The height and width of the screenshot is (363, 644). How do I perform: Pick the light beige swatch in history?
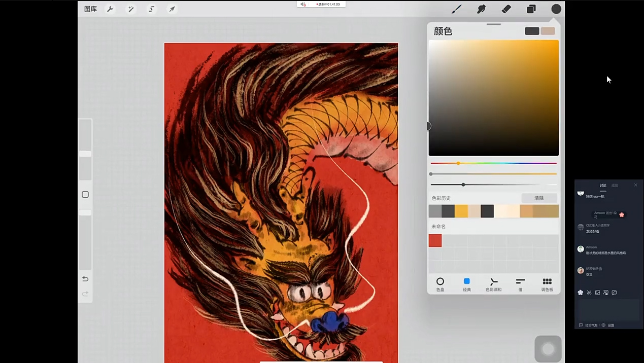coord(474,211)
